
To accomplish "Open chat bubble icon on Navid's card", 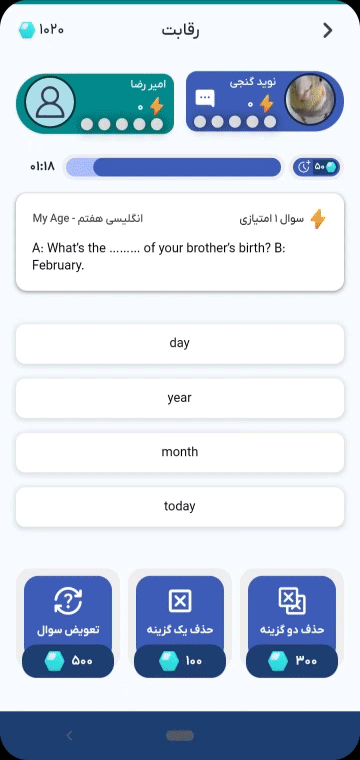I will [204, 99].
